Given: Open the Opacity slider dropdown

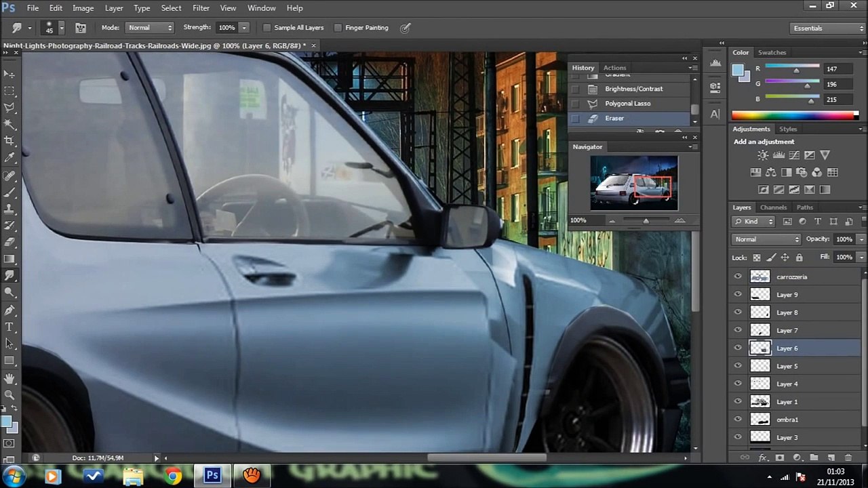Looking at the screenshot, I should 861,239.
